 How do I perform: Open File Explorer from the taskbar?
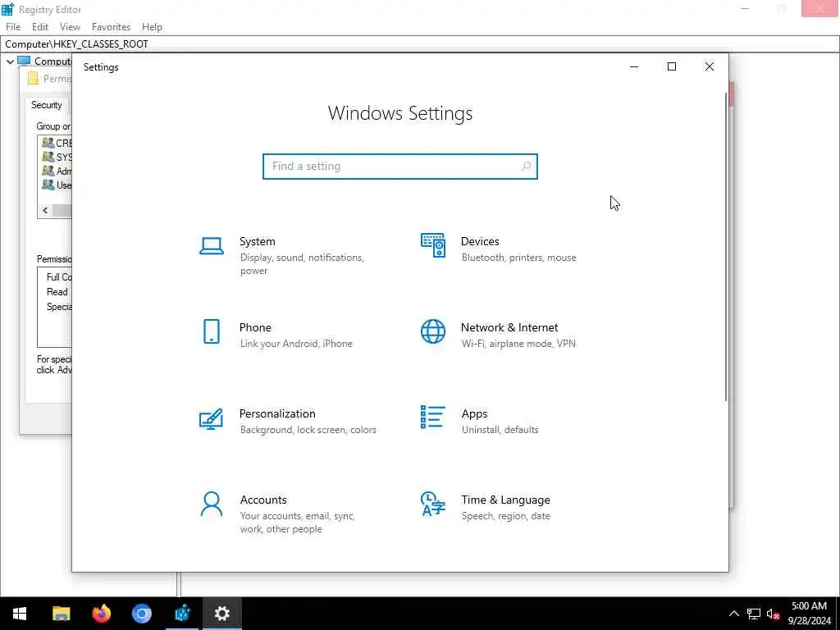pos(61,614)
